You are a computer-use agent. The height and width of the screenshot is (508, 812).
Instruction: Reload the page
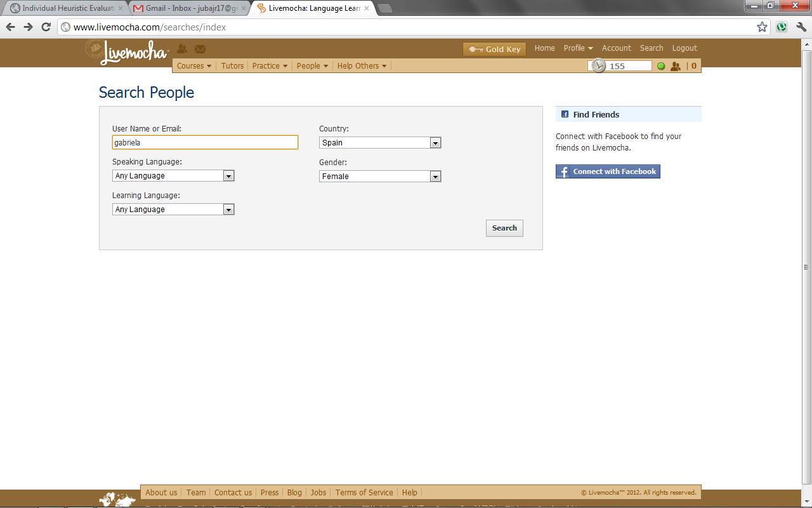tap(46, 27)
